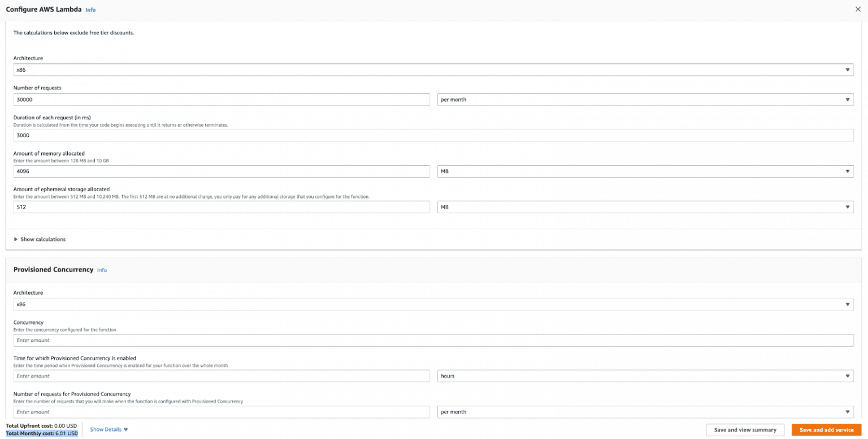Open the "per month" dropdown for Number of requests
Screen dimensions: 868x439
(x=644, y=100)
